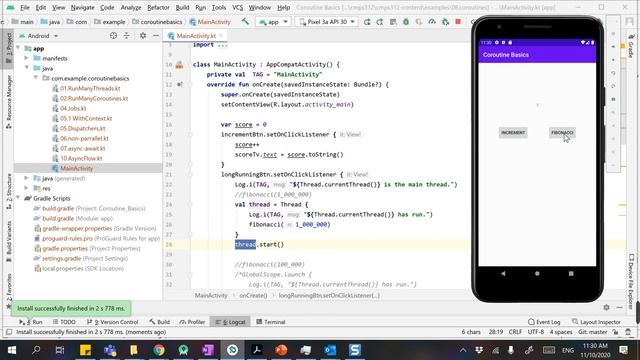Screen dimensions: 640x360
Task: Open the Android project view dropdown
Action: [39, 36]
